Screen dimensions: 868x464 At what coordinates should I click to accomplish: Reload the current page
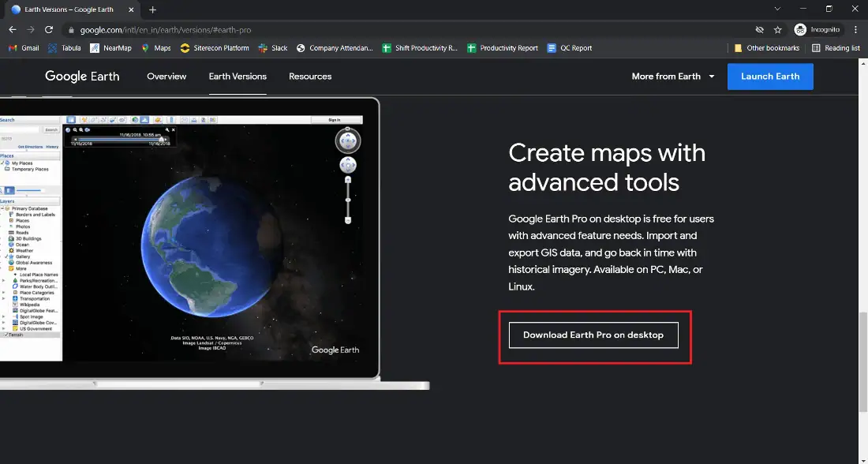click(49, 30)
